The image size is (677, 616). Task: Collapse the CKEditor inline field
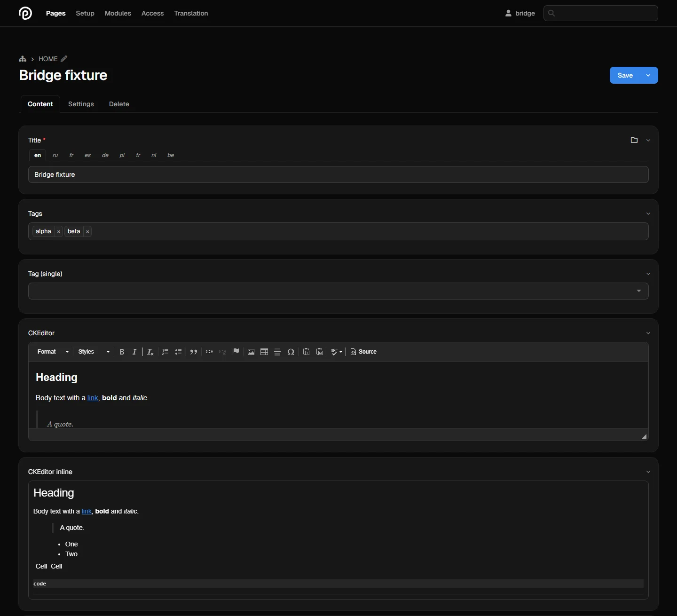tap(648, 472)
